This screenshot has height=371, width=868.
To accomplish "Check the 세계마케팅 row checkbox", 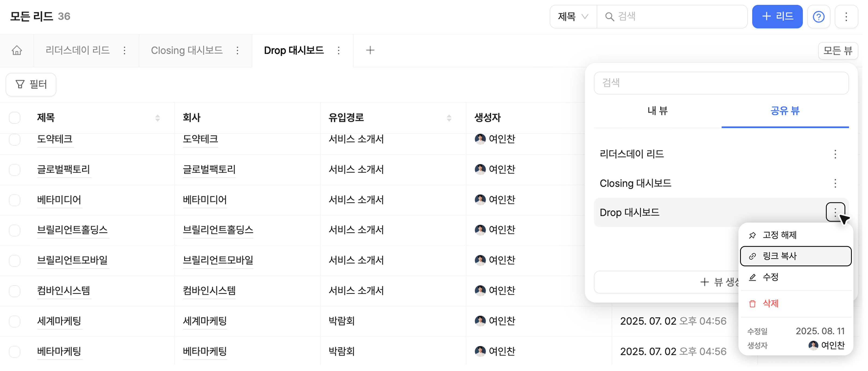I will tap(15, 321).
